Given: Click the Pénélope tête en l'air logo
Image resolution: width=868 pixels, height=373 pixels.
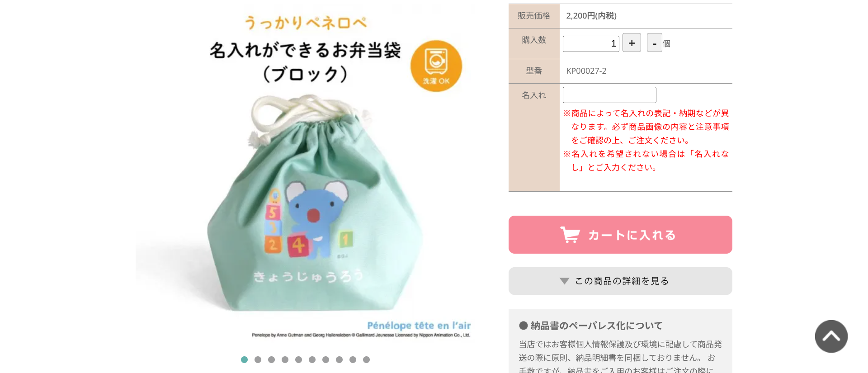Looking at the screenshot, I should click(x=419, y=326).
